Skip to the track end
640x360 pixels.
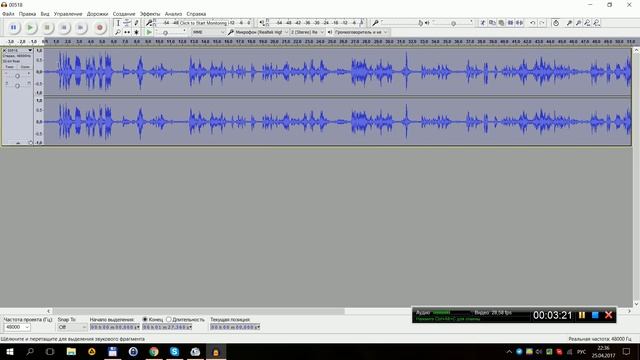click(x=80, y=27)
